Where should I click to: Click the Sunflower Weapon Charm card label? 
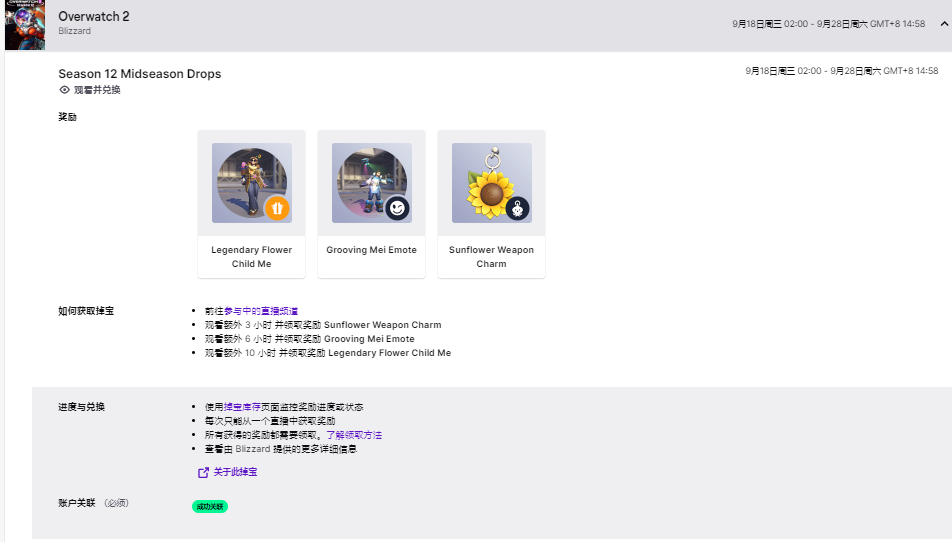point(491,257)
